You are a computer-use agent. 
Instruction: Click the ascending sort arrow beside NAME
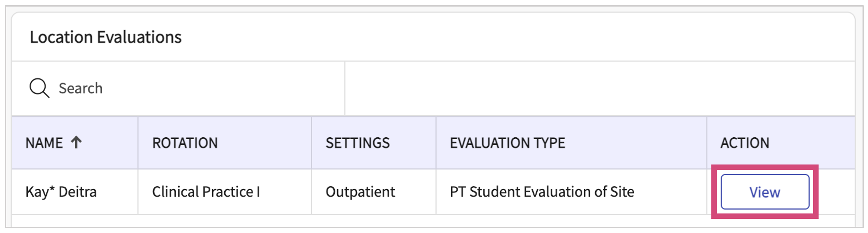click(x=76, y=142)
